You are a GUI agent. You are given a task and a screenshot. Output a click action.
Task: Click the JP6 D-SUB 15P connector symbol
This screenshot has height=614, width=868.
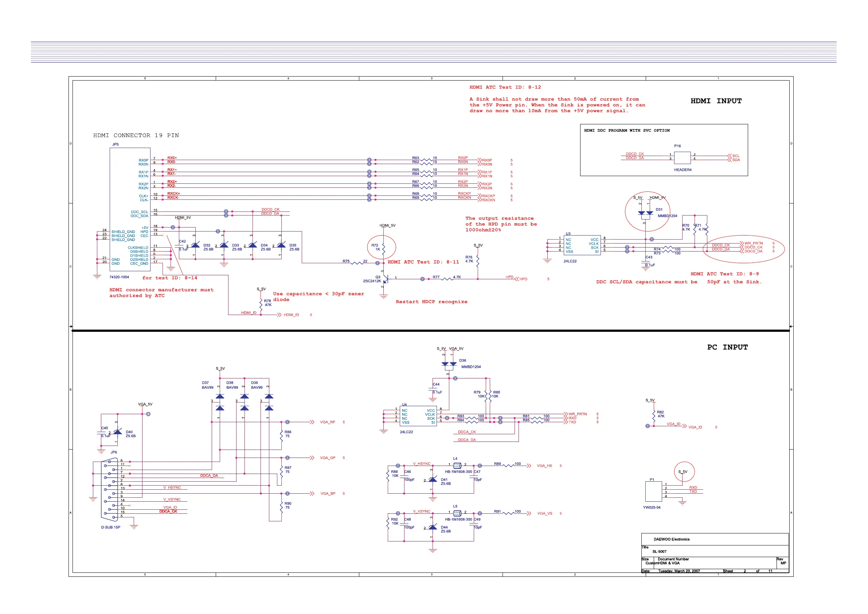coord(110,490)
